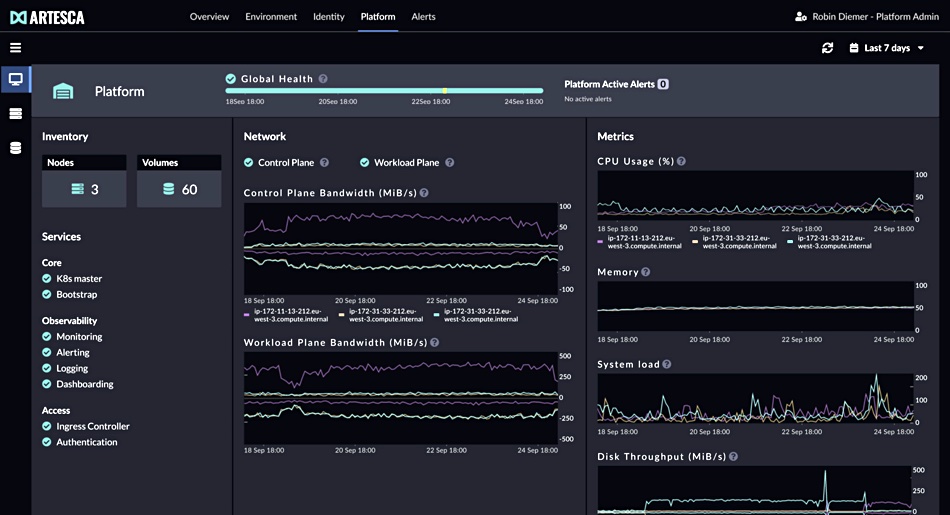
Task: Open the volumes database icon in sidebar
Action: [16, 148]
